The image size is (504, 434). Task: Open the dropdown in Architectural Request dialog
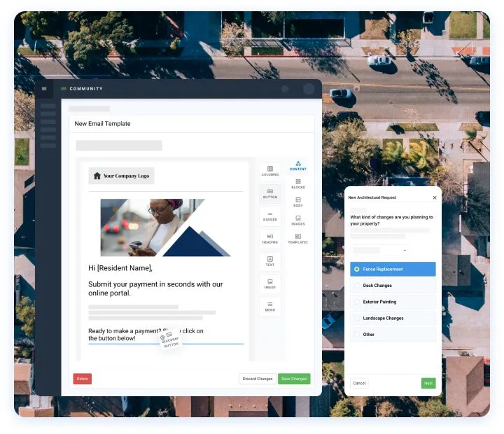(380, 250)
